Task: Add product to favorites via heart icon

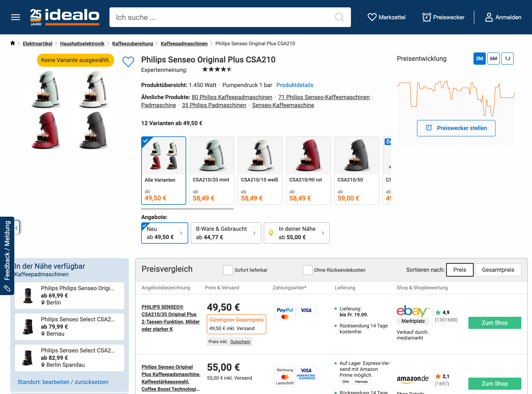Action: [x=128, y=61]
